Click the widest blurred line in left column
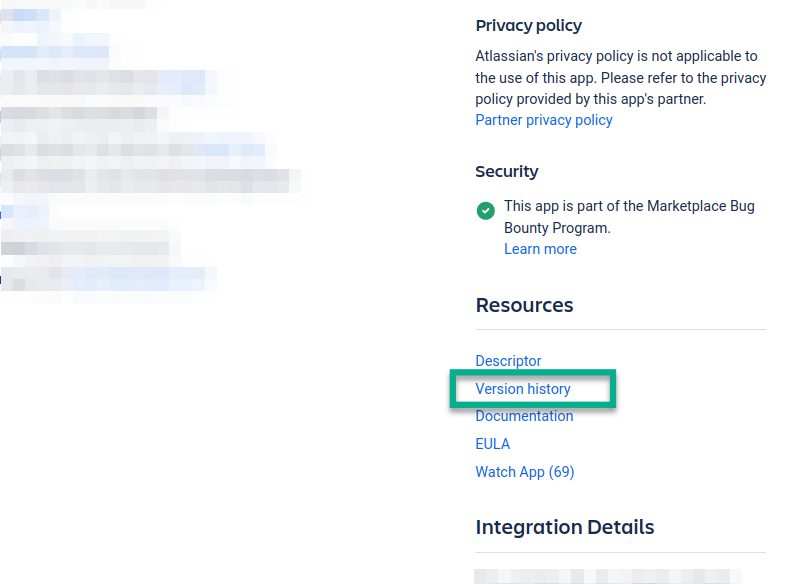This screenshot has height=584, width=806. (x=150, y=180)
